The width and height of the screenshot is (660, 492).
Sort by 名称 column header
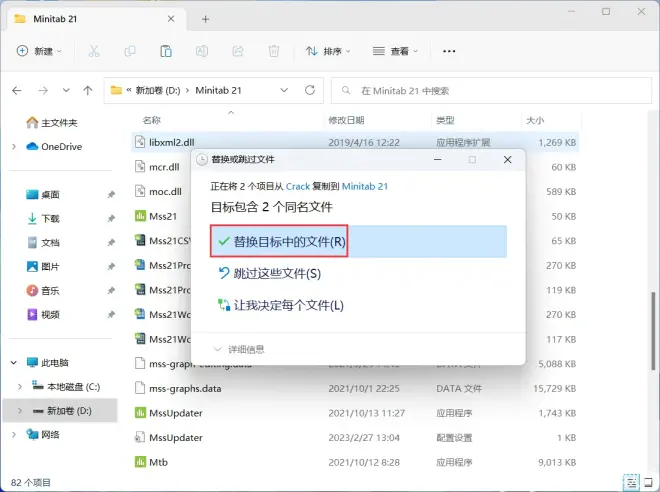[x=152, y=120]
